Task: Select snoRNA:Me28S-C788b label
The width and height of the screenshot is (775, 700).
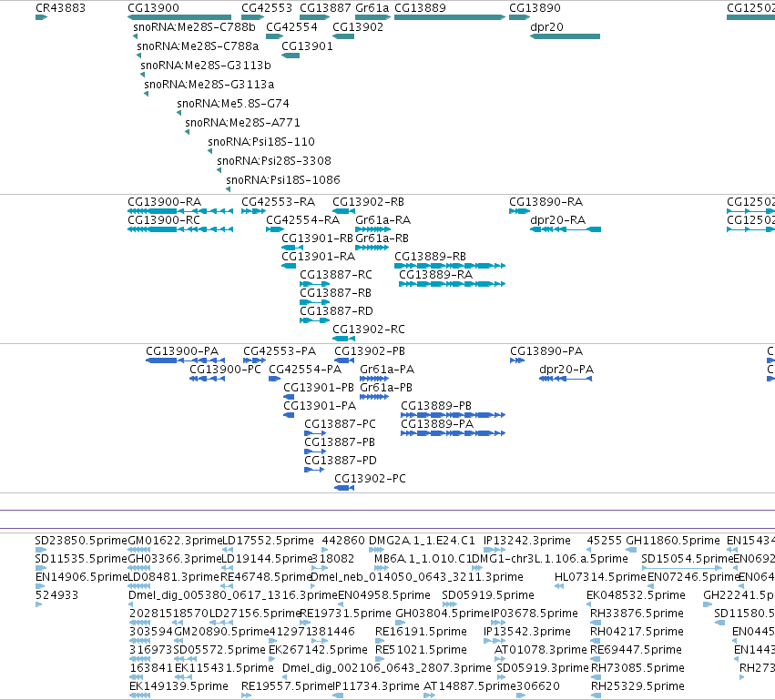Action: 194,27
